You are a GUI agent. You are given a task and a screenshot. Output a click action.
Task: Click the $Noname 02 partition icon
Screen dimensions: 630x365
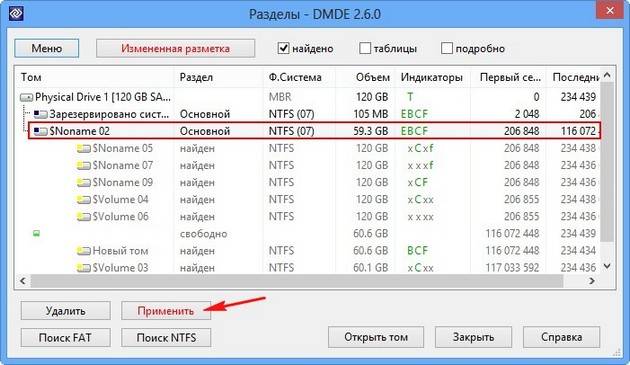[41, 131]
